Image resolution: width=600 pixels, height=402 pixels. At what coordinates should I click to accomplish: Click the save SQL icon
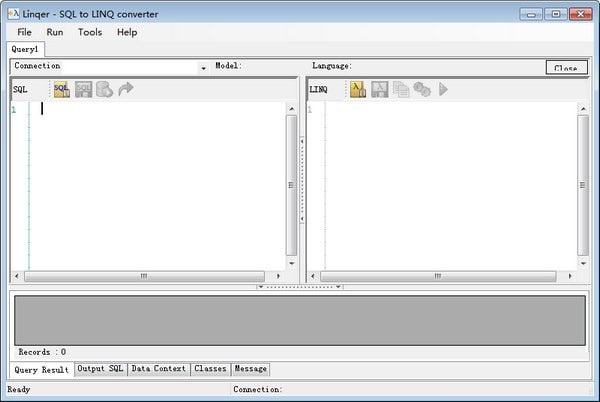(x=83, y=90)
